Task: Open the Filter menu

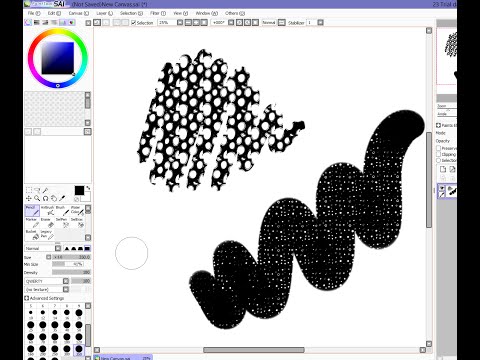Action: [158, 13]
